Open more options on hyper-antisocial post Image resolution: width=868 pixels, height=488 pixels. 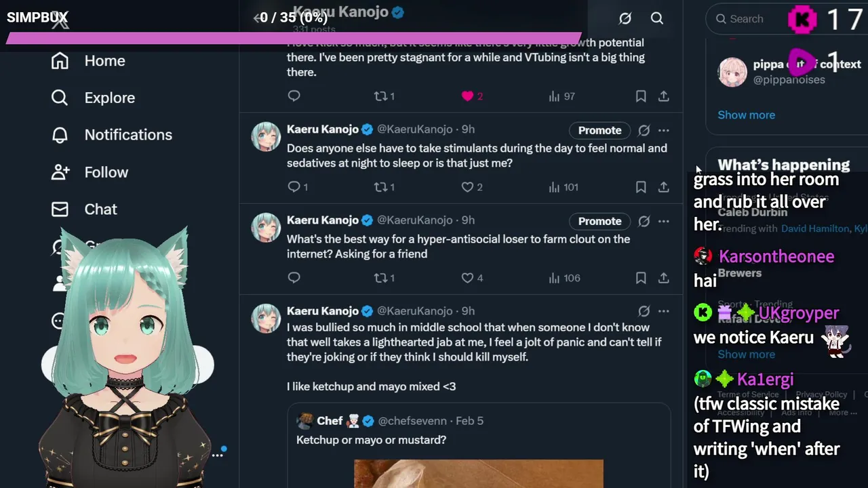(664, 221)
